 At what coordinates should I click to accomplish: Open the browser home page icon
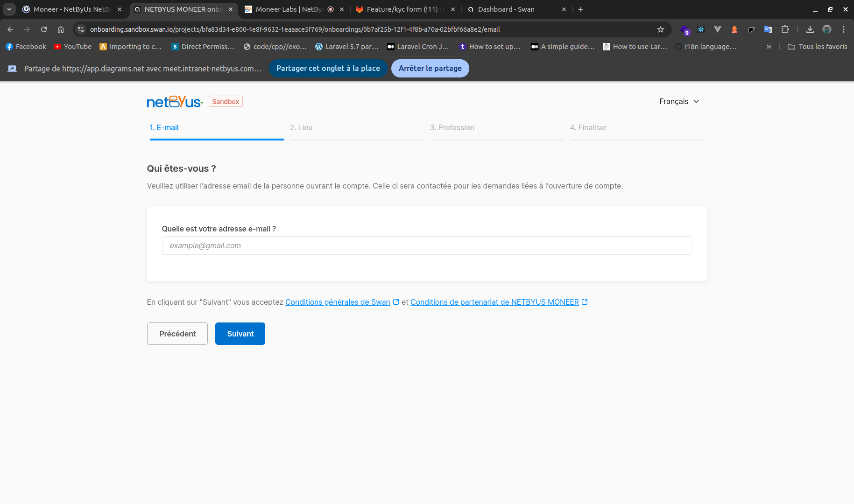(x=61, y=29)
